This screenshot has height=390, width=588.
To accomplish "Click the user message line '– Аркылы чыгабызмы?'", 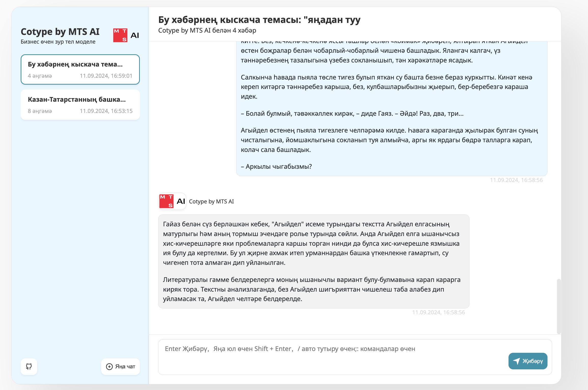I will pos(276,166).
